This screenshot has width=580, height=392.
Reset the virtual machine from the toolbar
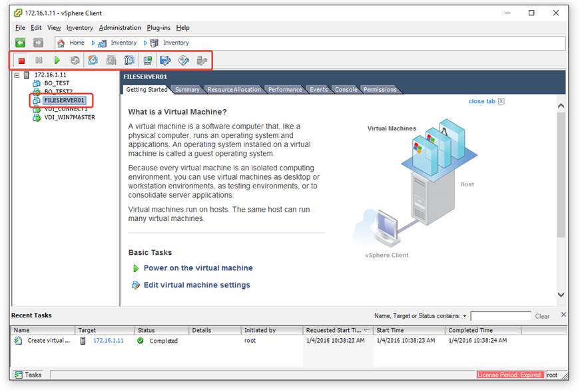(x=75, y=61)
